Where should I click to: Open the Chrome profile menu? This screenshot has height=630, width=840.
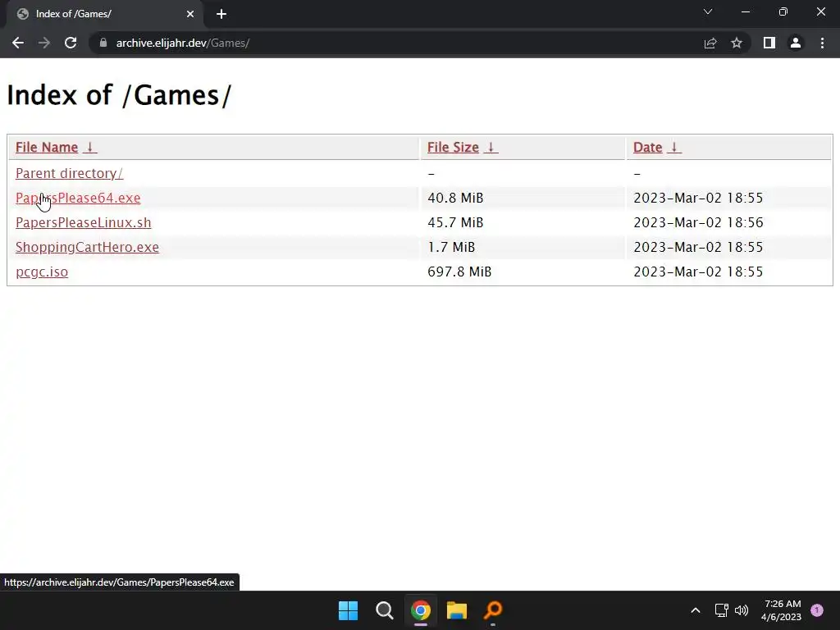point(796,43)
